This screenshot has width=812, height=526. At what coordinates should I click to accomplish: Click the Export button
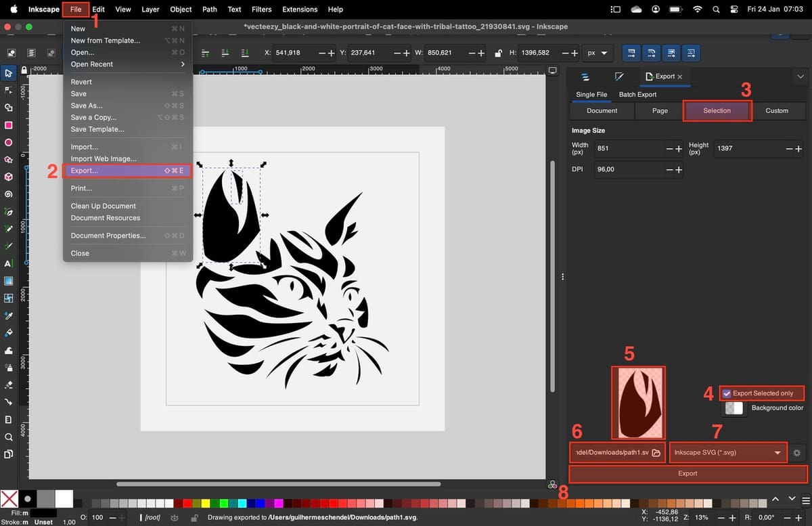pos(687,473)
